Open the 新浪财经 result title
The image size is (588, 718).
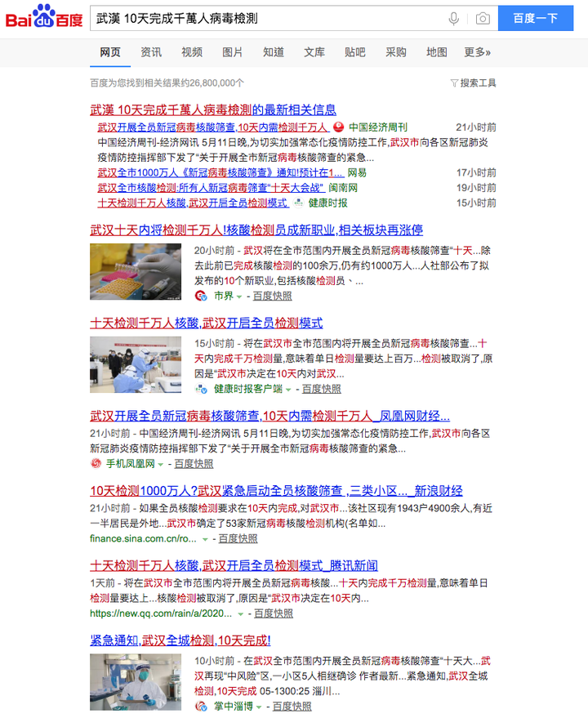click(276, 490)
